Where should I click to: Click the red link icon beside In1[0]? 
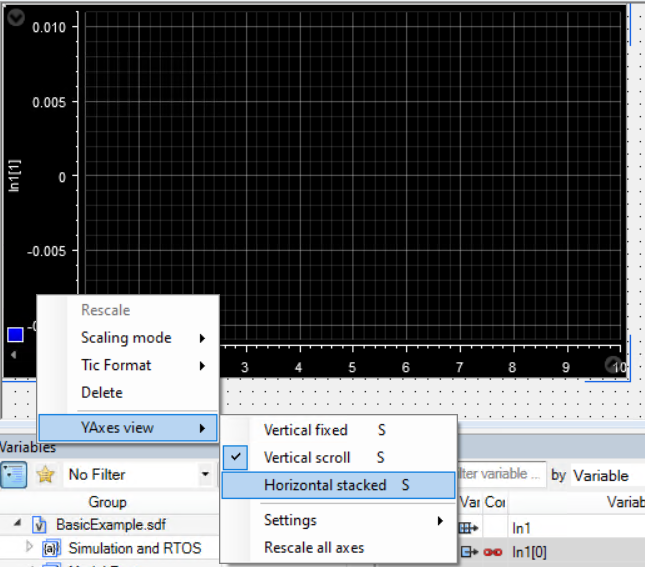pos(494,551)
